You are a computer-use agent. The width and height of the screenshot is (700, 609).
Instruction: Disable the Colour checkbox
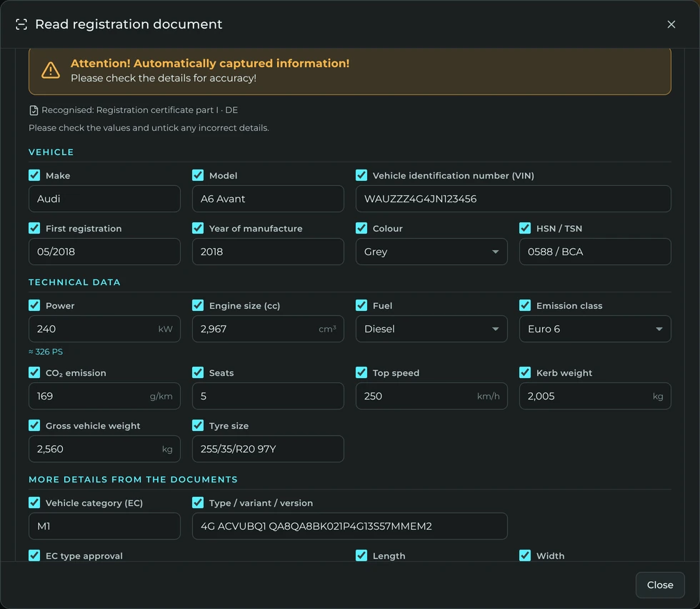point(361,228)
